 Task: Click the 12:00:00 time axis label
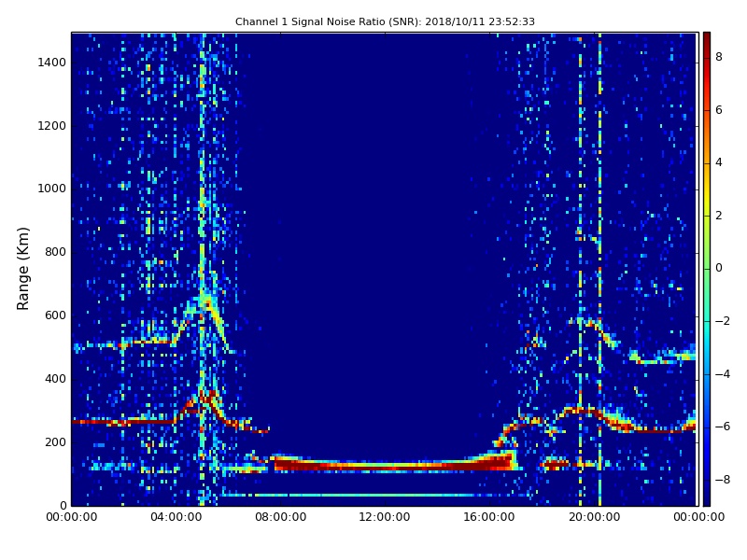click(x=385, y=517)
